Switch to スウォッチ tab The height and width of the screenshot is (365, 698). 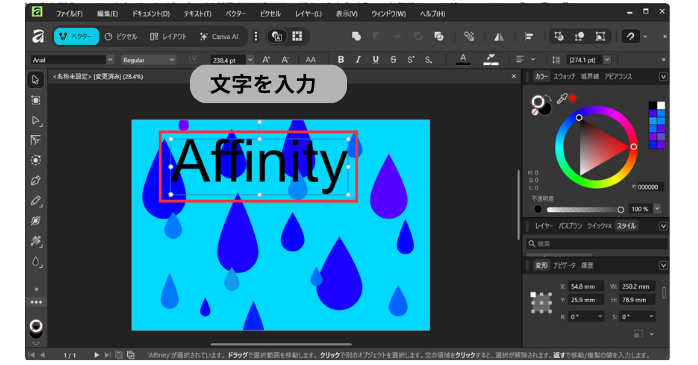coord(564,77)
